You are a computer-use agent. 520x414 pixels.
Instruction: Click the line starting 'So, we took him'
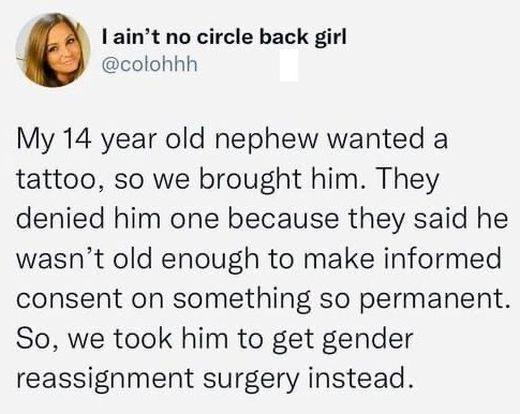point(215,339)
